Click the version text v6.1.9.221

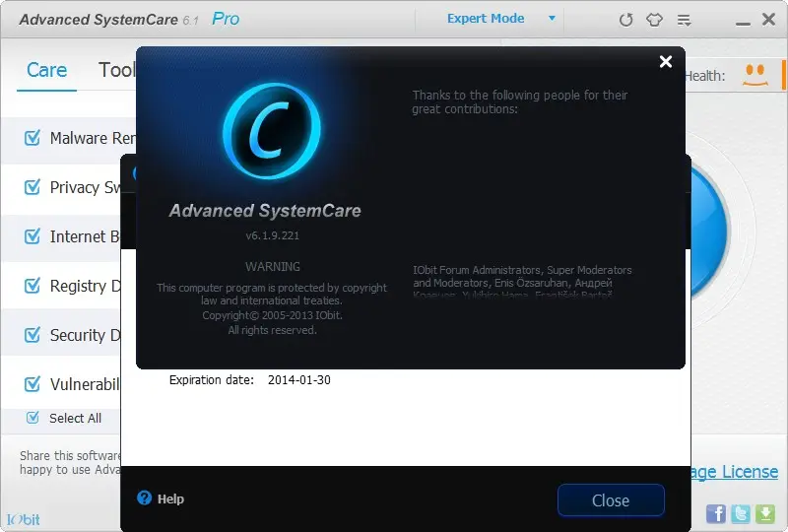273,235
